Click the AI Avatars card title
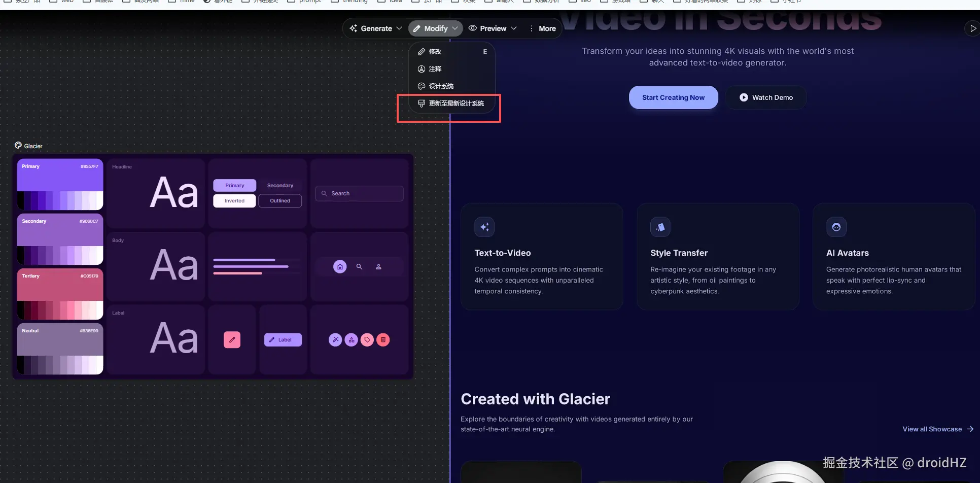Viewport: 980px width, 483px height. pos(847,253)
